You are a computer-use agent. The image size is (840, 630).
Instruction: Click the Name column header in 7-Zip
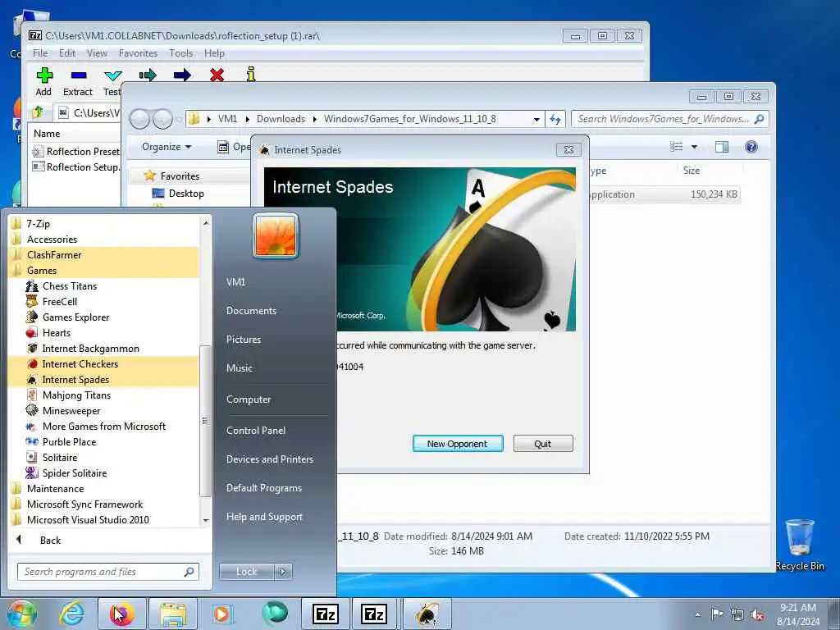(47, 134)
